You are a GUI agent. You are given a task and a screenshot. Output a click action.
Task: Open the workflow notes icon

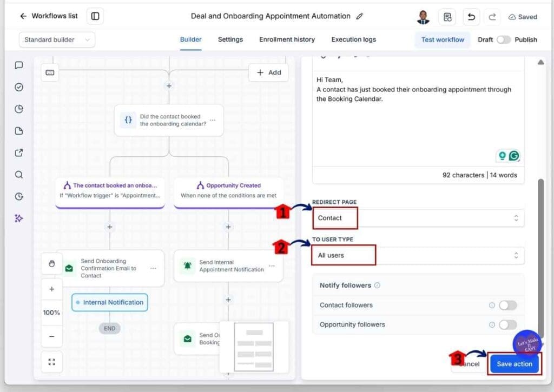coord(447,17)
